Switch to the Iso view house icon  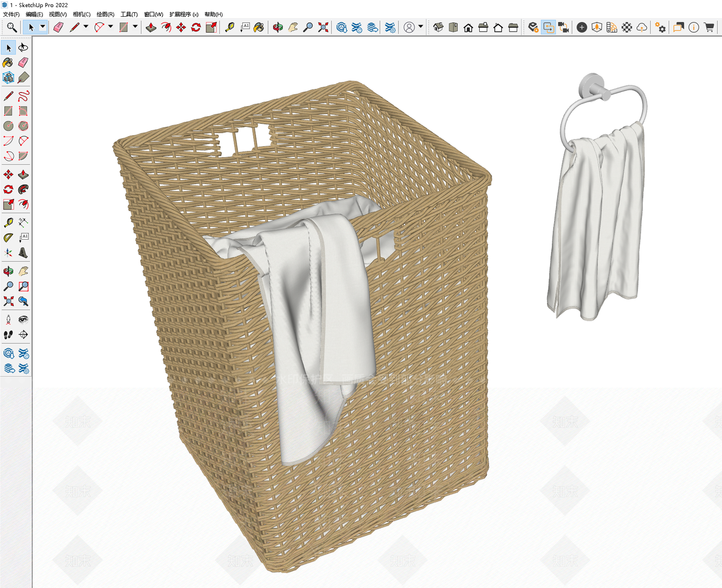pos(438,28)
